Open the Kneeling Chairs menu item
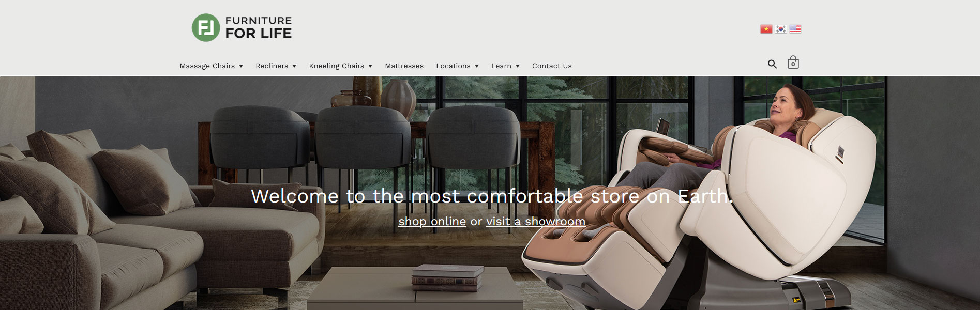This screenshot has width=980, height=310. pos(337,66)
